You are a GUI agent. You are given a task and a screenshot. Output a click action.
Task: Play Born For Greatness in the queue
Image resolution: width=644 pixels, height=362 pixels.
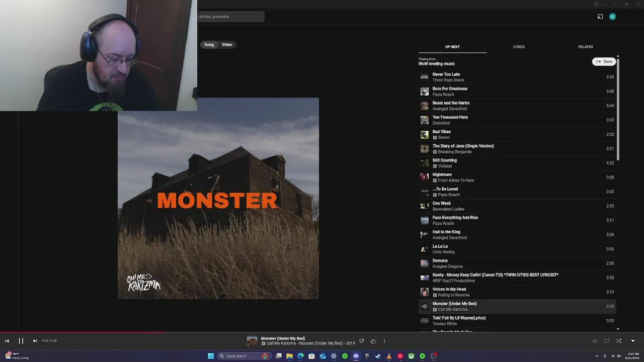[517, 92]
